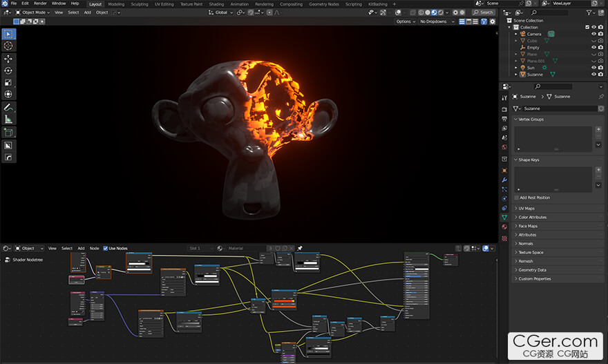608x364 pixels.
Task: Select the Scale tool
Action: 8,83
